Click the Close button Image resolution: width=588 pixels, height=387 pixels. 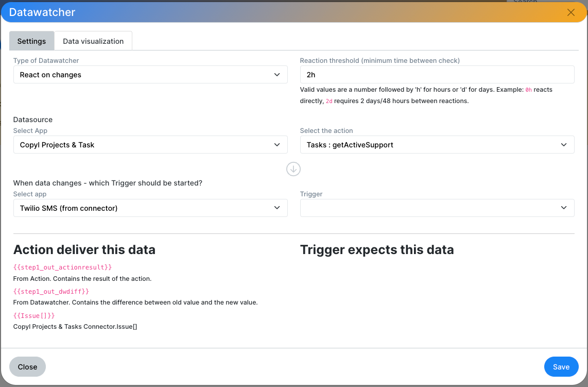27,367
